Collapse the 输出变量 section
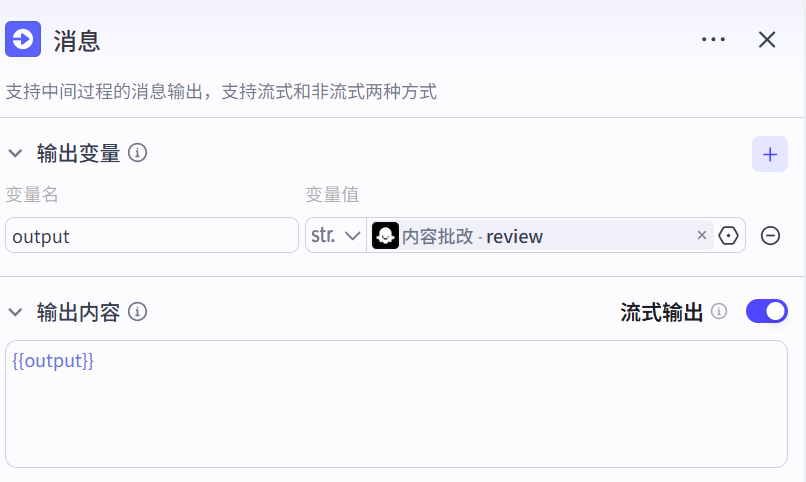The image size is (806, 482). (x=15, y=153)
